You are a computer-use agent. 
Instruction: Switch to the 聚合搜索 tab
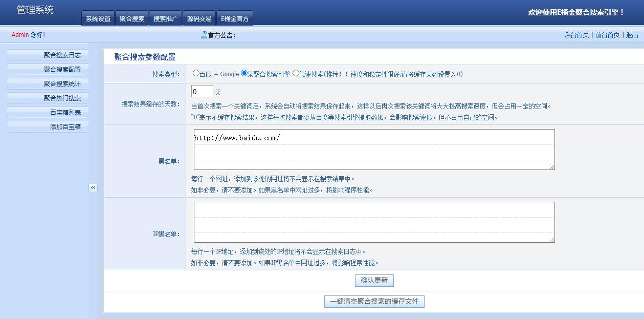[x=132, y=18]
